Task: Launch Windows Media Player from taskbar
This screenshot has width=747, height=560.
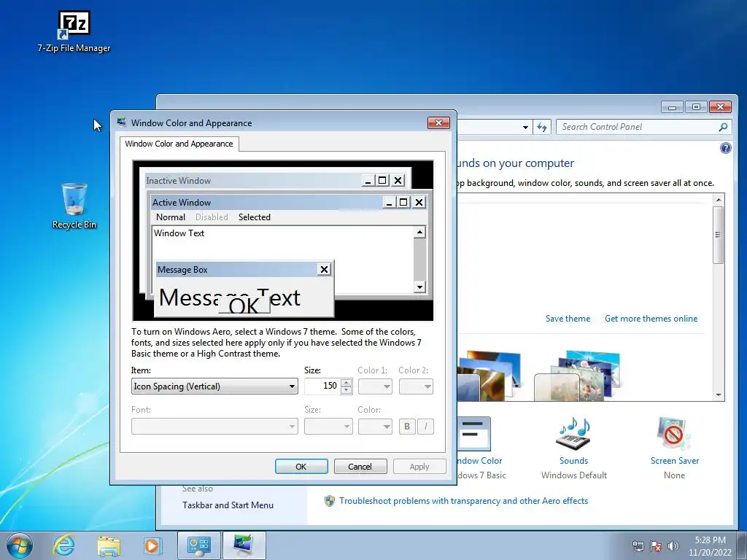Action: (153, 545)
